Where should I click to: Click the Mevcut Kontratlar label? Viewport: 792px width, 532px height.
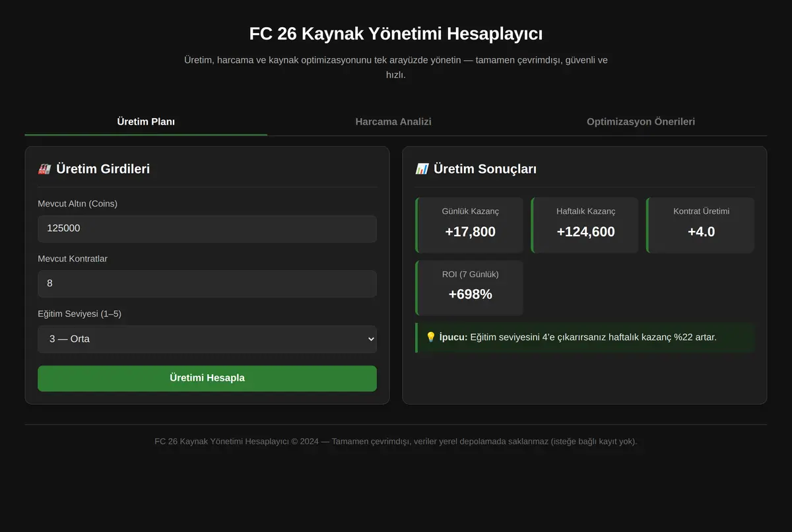(73, 259)
